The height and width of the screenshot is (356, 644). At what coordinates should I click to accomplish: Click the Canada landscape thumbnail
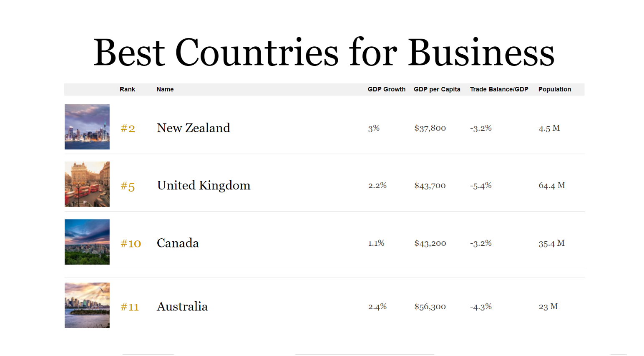coord(87,242)
